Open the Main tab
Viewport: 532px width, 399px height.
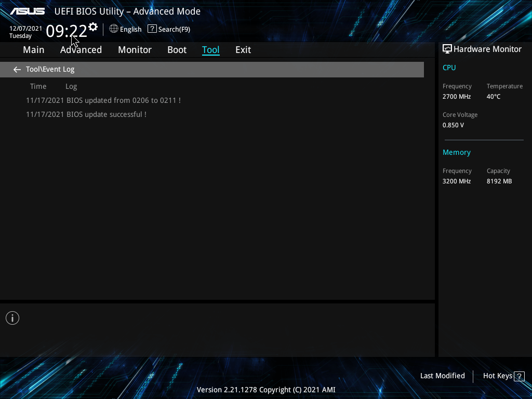[x=34, y=50]
